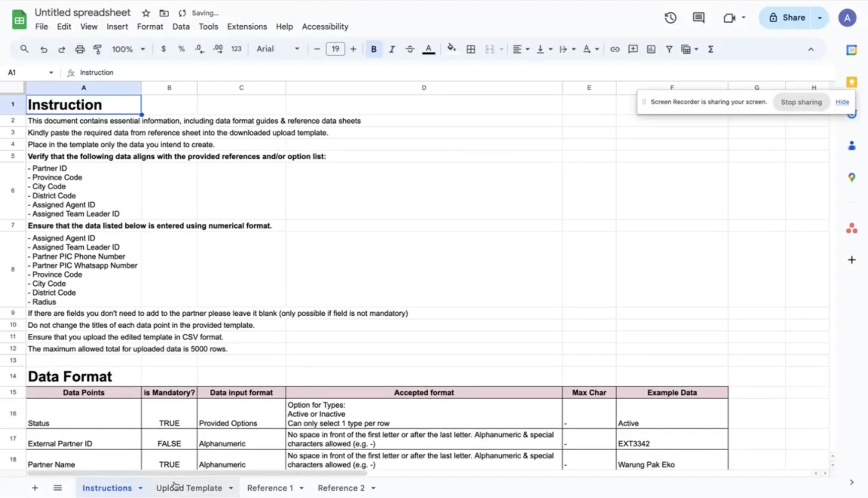
Task: Expand the Instructions sheet tab arrow
Action: [141, 488]
